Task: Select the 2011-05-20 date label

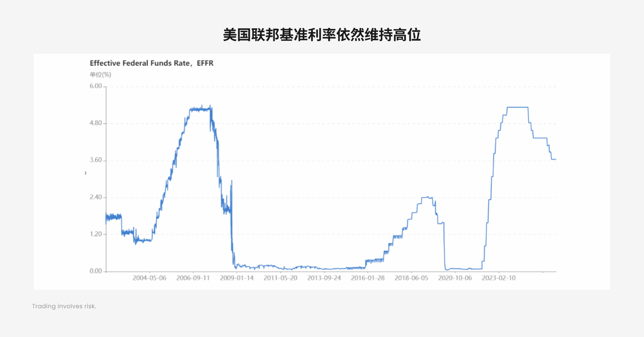Action: (x=280, y=278)
